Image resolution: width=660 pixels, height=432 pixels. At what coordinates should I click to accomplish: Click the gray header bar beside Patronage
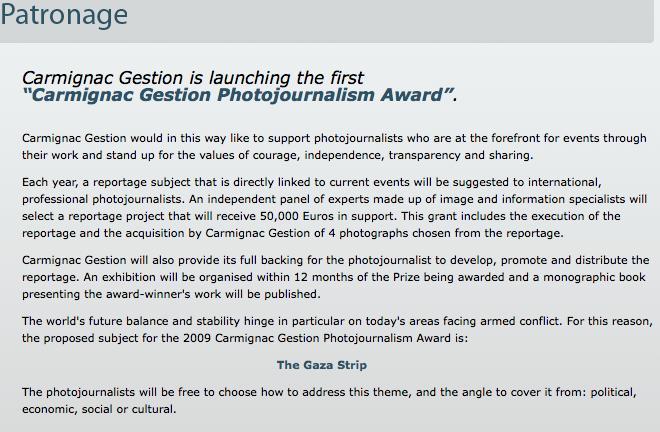pyautogui.click(x=391, y=19)
